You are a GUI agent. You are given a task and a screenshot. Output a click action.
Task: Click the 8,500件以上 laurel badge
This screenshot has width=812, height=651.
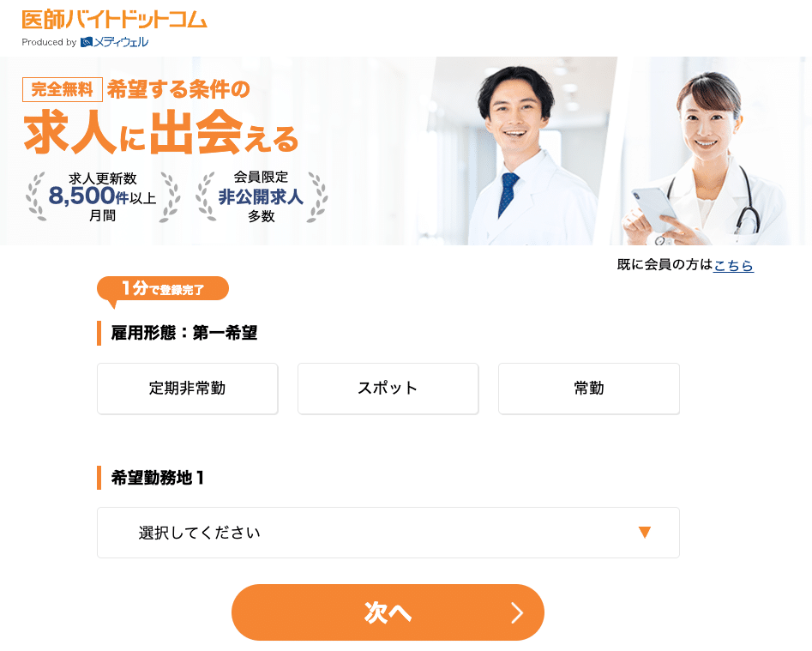(x=103, y=196)
